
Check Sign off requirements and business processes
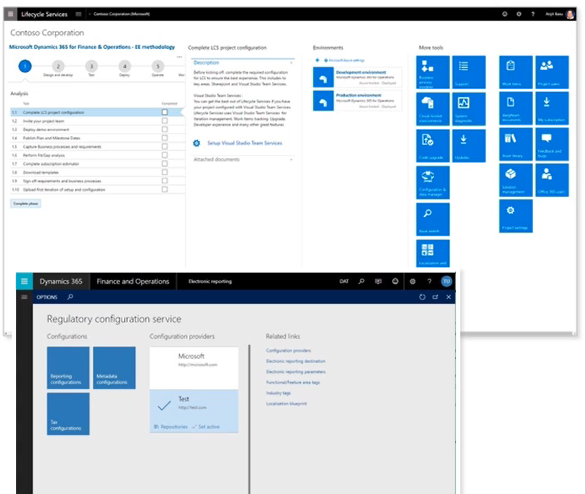pyautogui.click(x=165, y=181)
